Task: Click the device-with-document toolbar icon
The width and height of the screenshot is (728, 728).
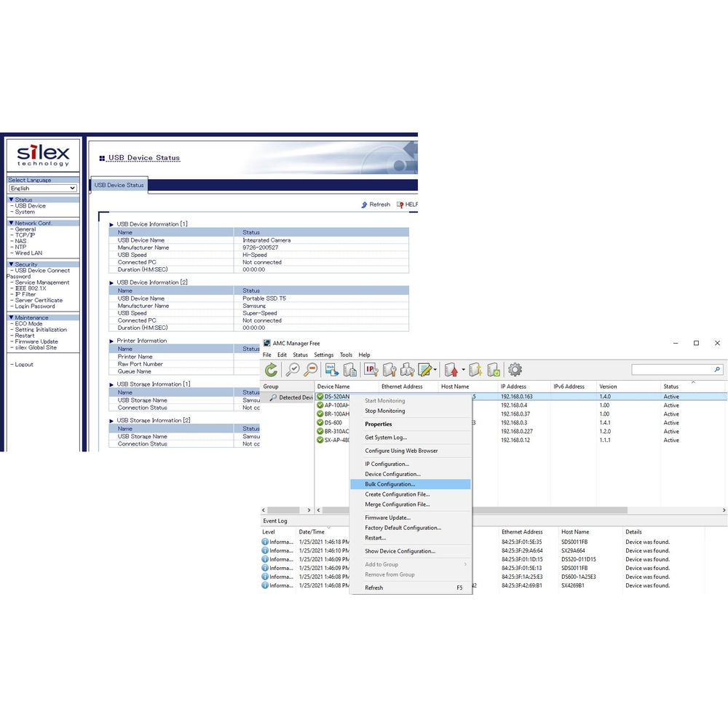Action: 349,370
